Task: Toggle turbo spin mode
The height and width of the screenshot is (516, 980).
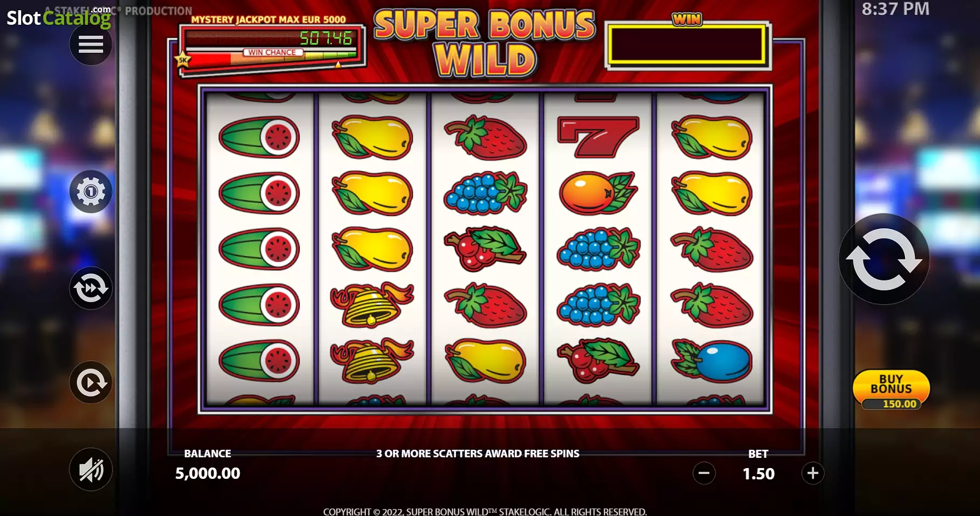Action: tap(91, 288)
